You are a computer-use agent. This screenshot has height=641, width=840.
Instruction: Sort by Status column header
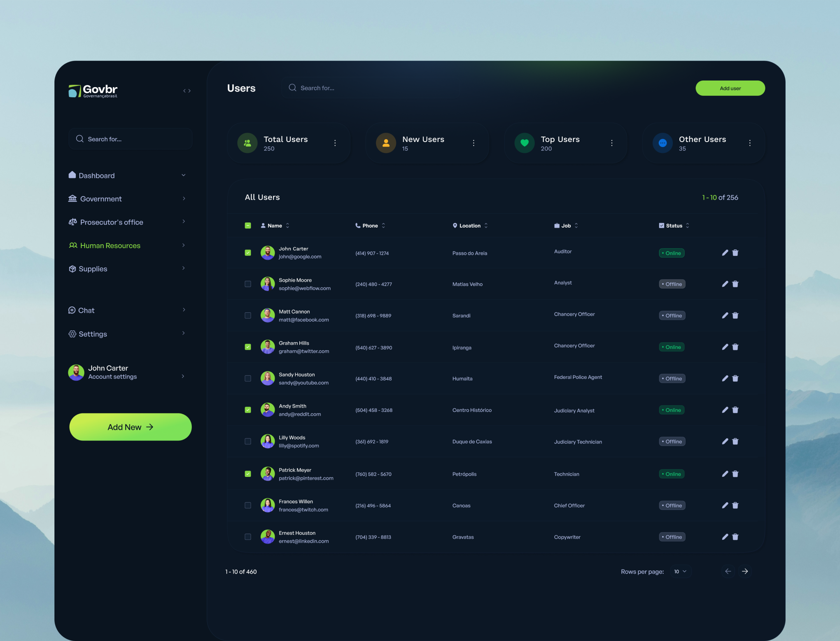click(x=674, y=226)
